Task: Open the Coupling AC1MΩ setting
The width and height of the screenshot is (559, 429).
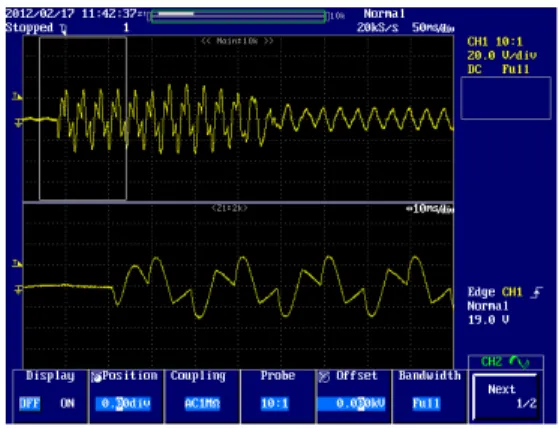Action: (x=202, y=404)
